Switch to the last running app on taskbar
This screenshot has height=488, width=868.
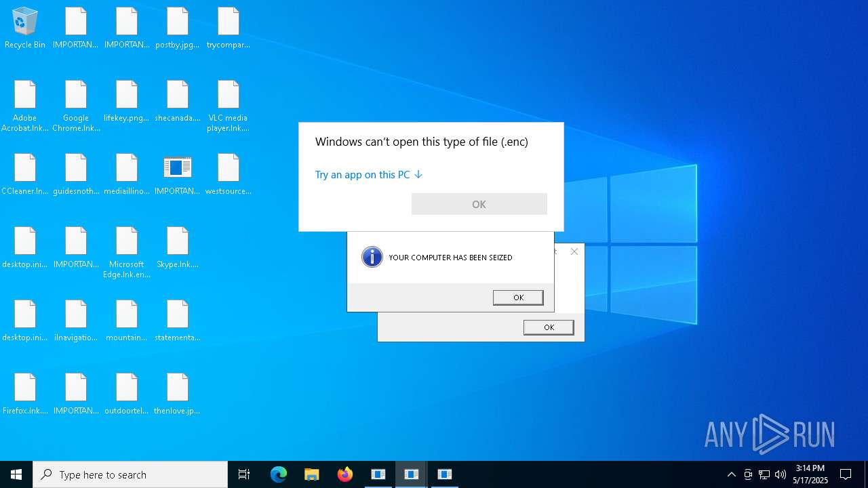(x=445, y=474)
